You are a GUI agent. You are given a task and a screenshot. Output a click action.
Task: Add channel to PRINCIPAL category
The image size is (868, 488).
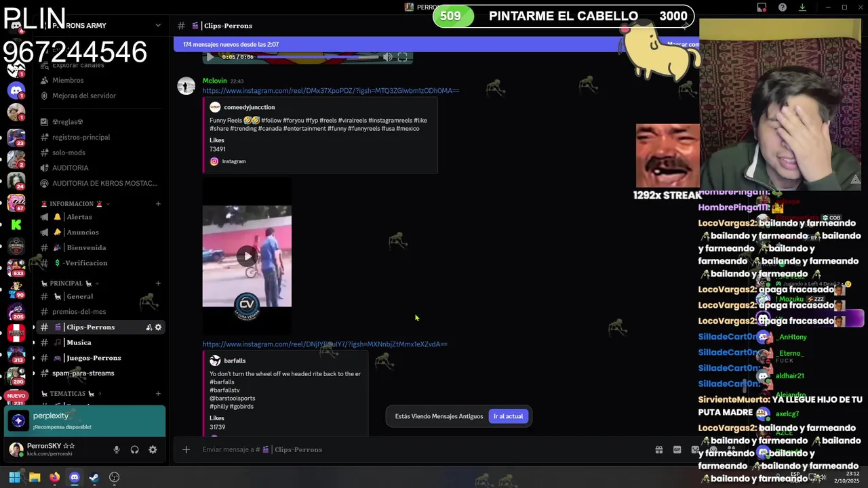click(158, 283)
